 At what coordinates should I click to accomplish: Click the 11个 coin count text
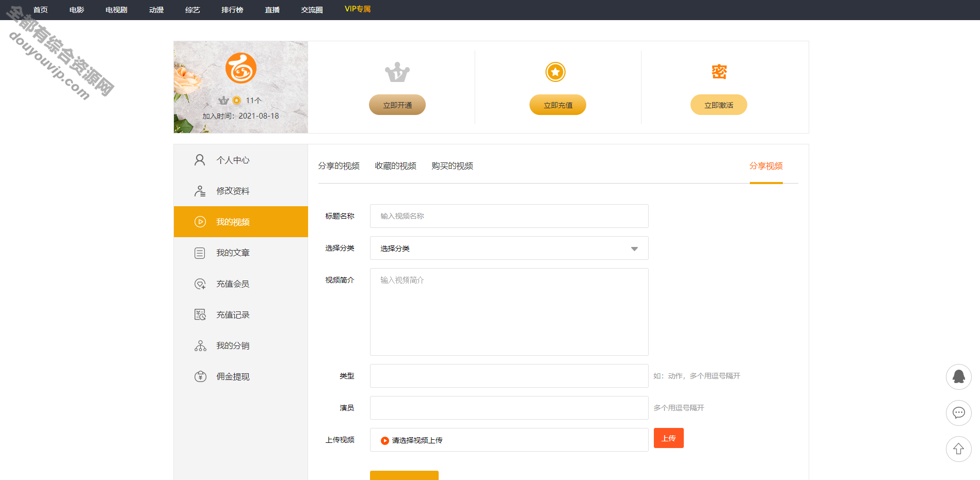coord(253,101)
